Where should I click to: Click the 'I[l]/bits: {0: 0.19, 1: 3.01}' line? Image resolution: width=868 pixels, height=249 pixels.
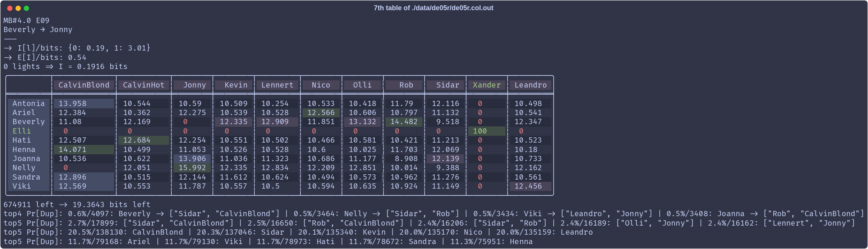coord(77,48)
